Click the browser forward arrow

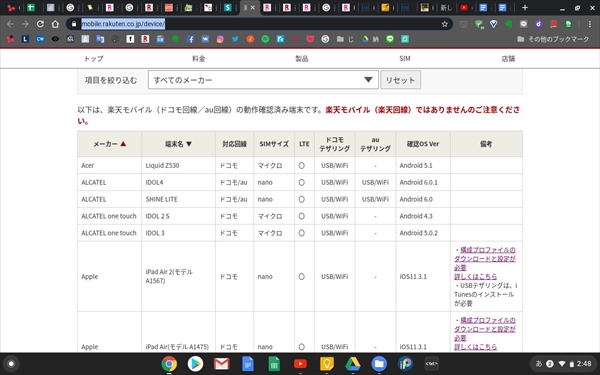coord(25,24)
